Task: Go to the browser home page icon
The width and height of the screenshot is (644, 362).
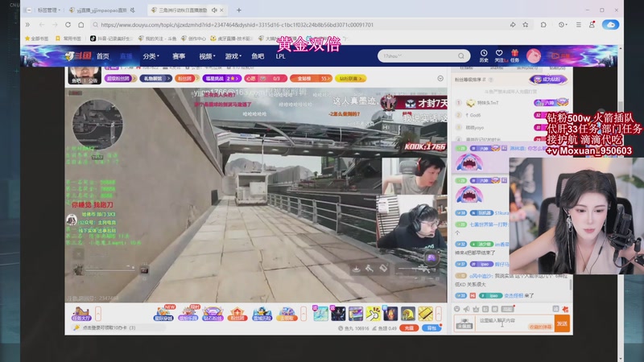Action: 81,25
